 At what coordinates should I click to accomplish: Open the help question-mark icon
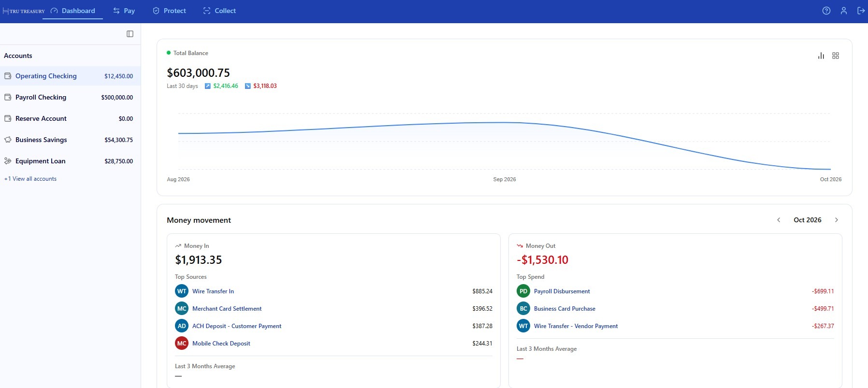pos(826,11)
